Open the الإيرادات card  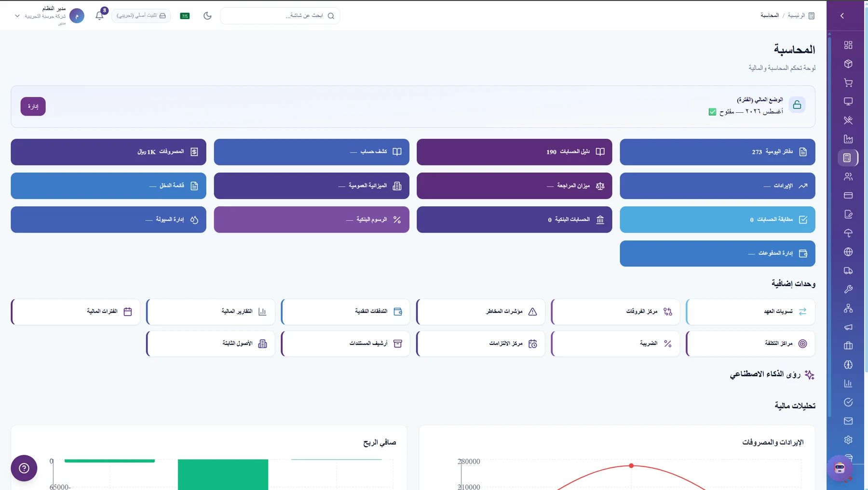[x=718, y=185]
